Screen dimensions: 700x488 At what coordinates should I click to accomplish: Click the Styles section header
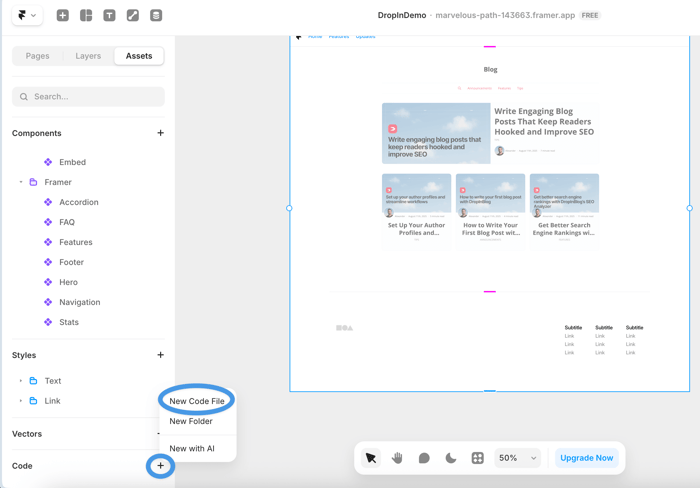[x=24, y=355]
